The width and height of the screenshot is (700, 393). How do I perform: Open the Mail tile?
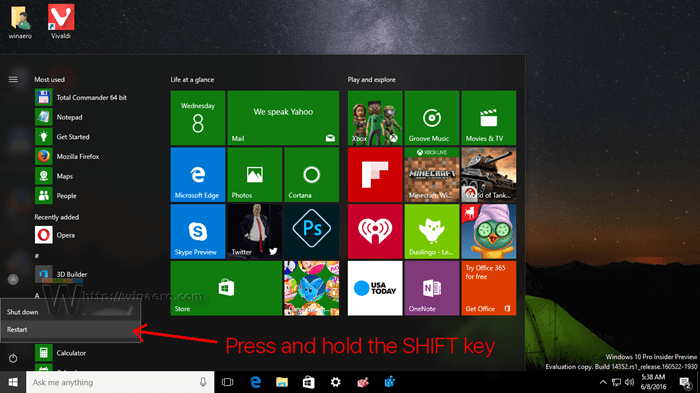coord(283,118)
